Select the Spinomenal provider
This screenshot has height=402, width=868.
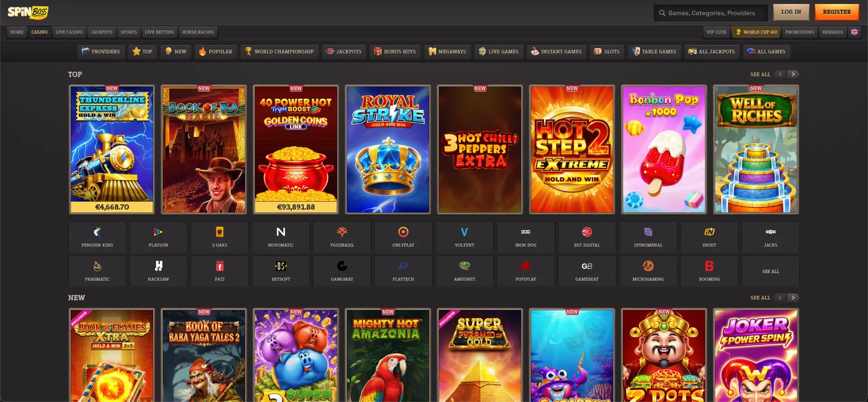tap(648, 237)
